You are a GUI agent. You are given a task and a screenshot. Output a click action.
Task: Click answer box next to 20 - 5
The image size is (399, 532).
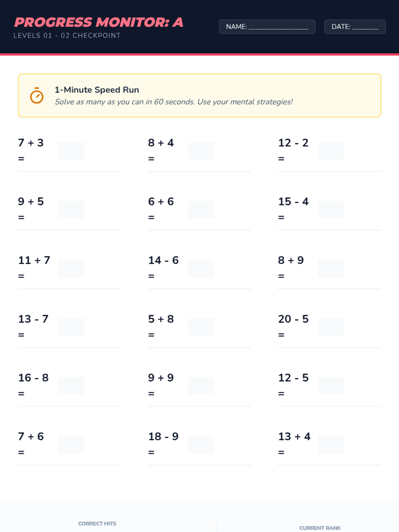331,327
